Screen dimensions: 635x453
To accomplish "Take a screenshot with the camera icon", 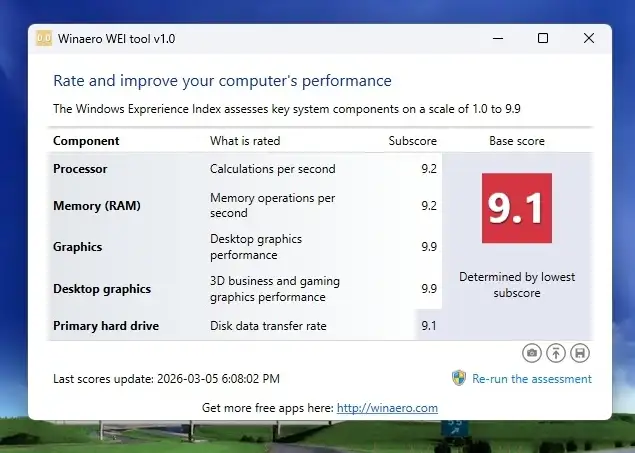I will (x=532, y=353).
